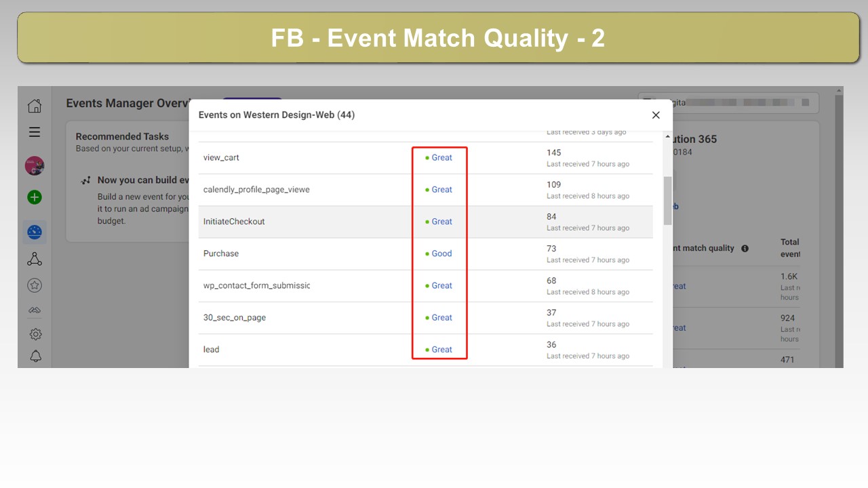Select the account avatar in sidebar
The image size is (868, 488).
[35, 166]
